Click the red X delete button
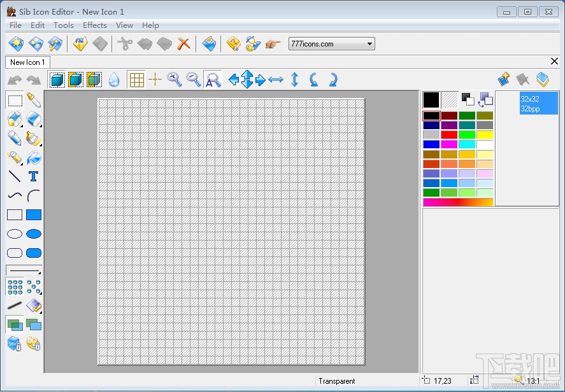Screen dimensions: 565x392 point(184,44)
